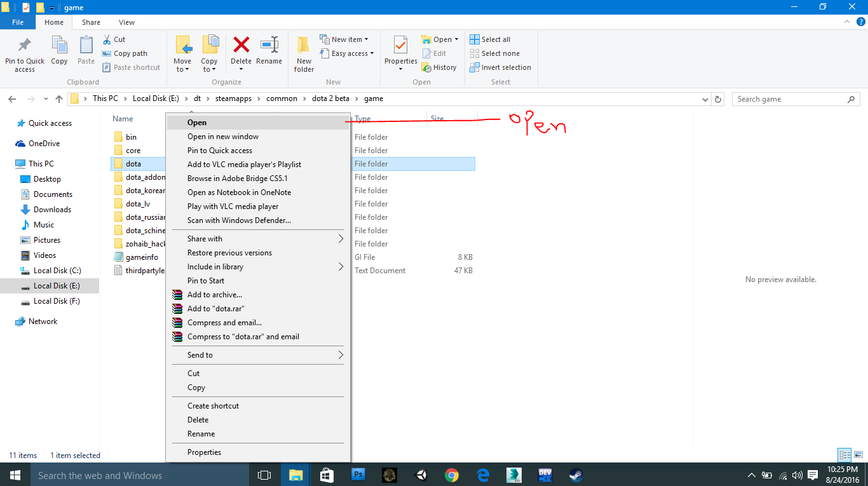Click the Edit ribbon button
Viewport: 868px width, 486px height.
434,53
